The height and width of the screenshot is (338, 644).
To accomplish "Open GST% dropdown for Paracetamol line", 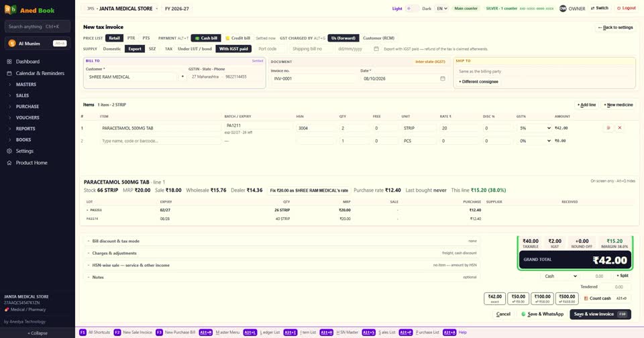I will (x=535, y=128).
